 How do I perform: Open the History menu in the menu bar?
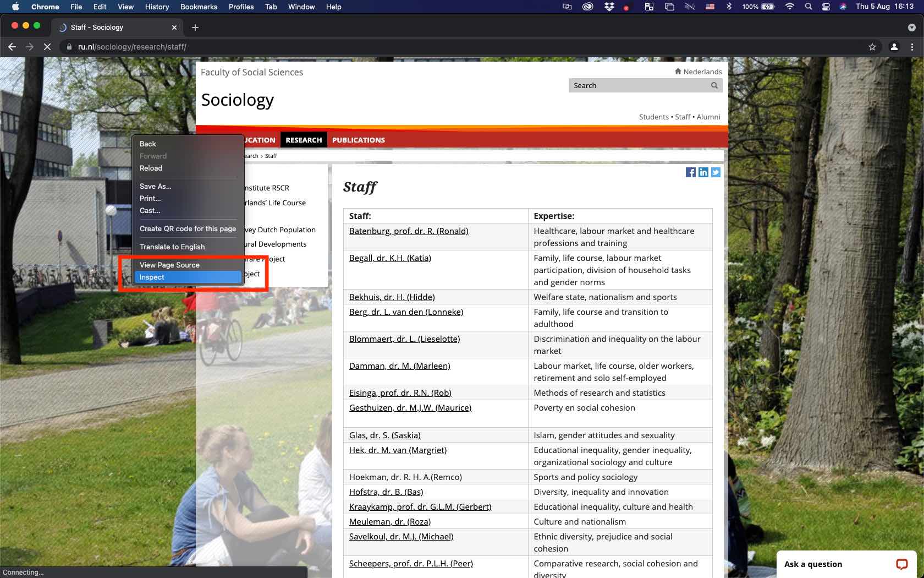[157, 7]
